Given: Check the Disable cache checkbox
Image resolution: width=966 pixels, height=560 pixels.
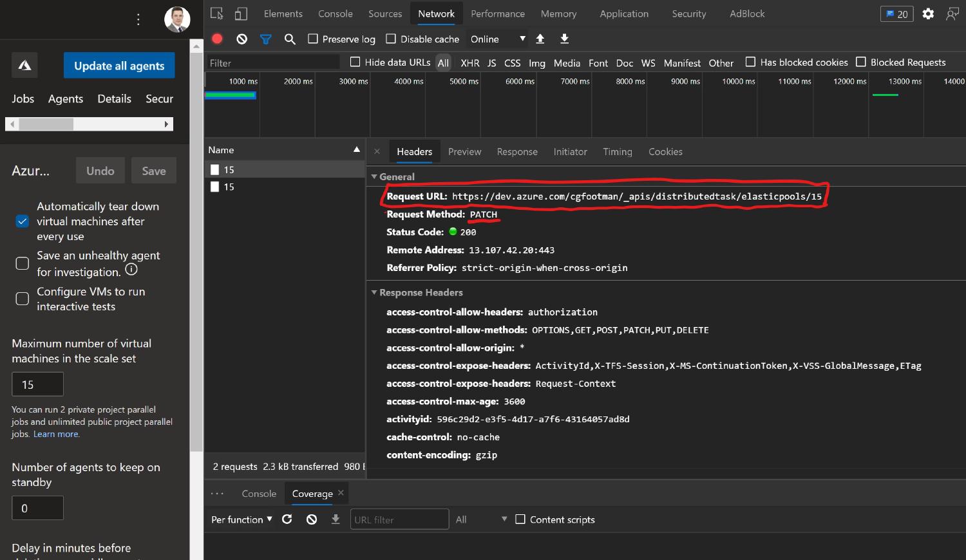Looking at the screenshot, I should (391, 39).
